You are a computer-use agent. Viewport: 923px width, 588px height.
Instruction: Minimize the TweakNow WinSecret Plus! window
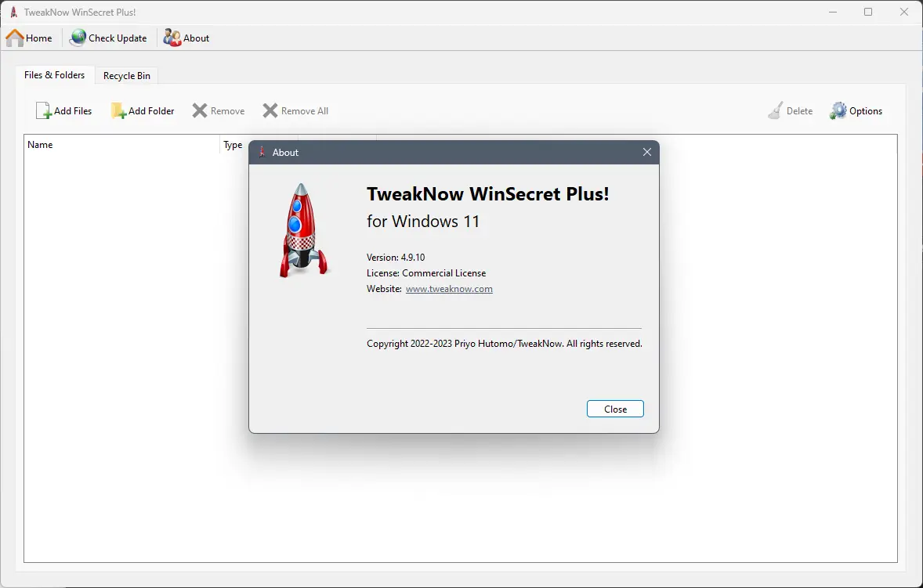point(833,12)
